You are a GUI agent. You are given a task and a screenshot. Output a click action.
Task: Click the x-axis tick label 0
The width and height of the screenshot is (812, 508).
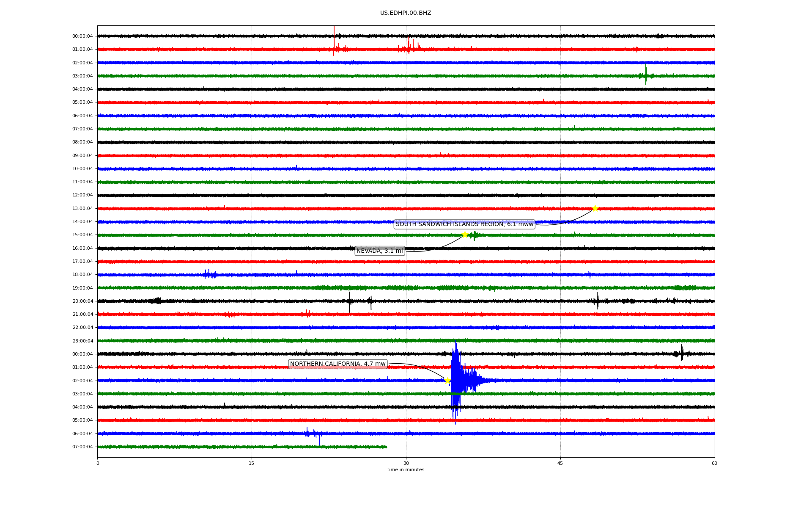coord(98,463)
